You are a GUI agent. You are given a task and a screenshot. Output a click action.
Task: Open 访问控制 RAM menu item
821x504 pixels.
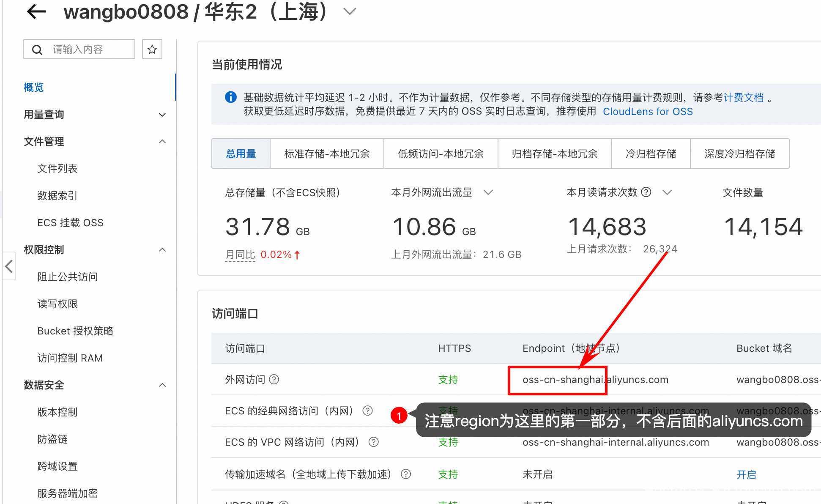[x=70, y=358]
